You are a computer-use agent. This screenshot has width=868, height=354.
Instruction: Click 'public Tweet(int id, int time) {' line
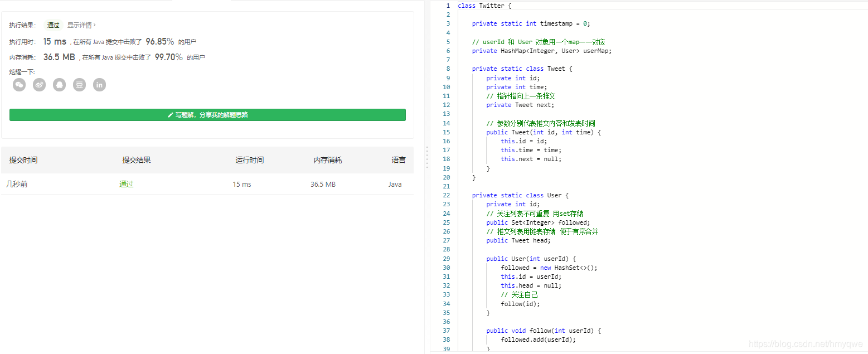point(544,132)
